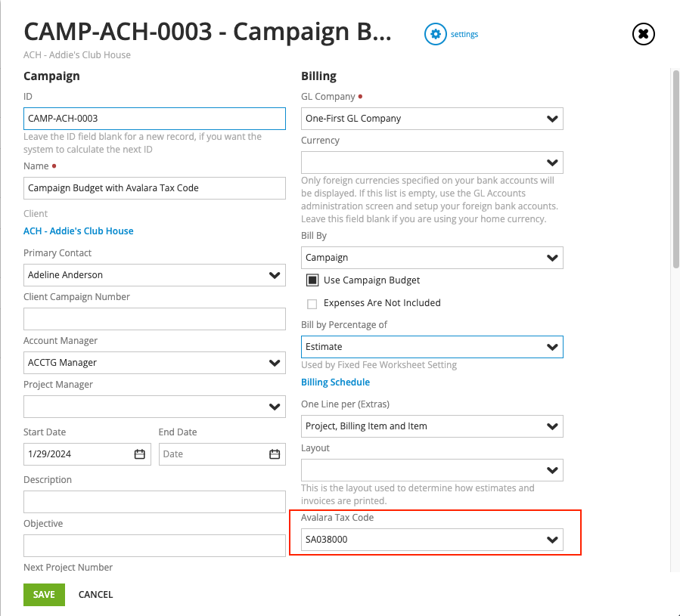This screenshot has height=616, width=680.
Task: Click the campaign ID input field
Action: tap(154, 119)
